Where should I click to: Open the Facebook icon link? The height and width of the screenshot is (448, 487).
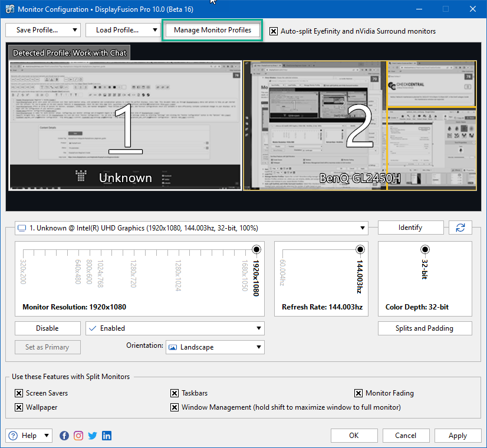coord(64,436)
